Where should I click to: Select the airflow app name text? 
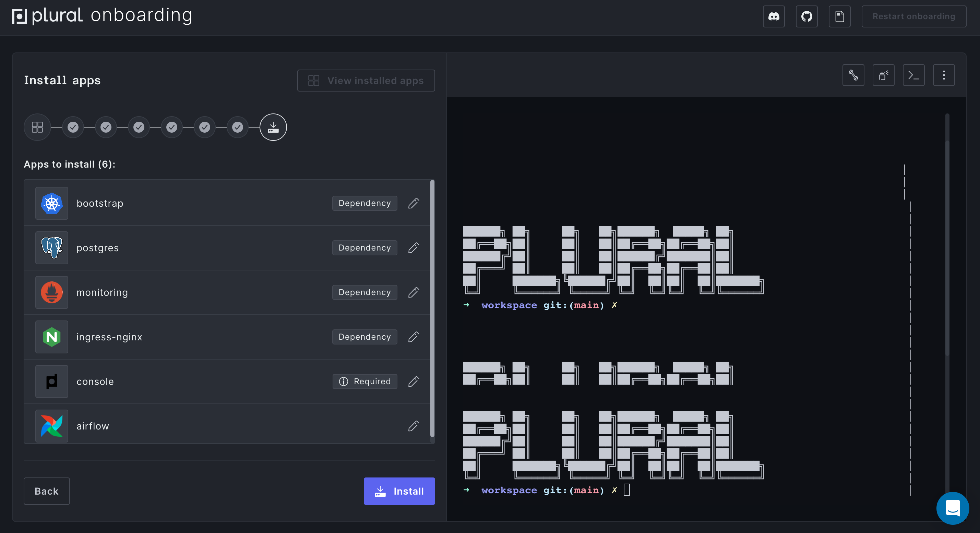93,426
